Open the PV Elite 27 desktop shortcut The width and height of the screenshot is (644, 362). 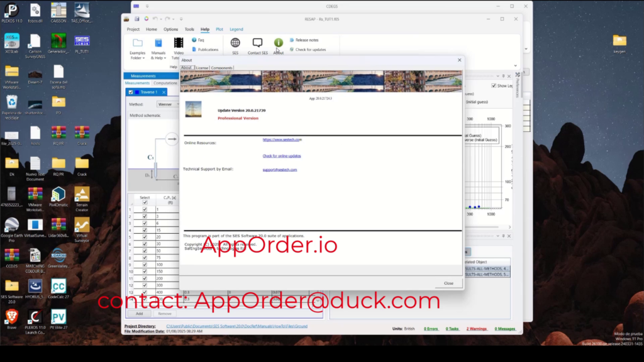tap(58, 320)
